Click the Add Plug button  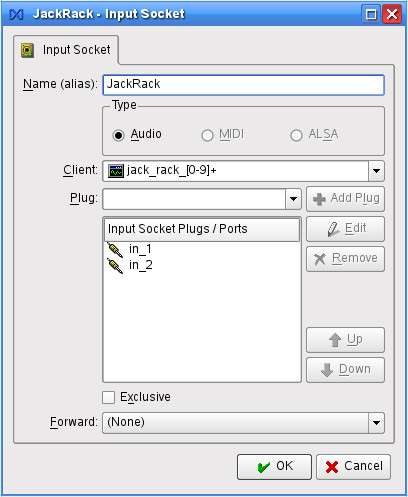(x=345, y=199)
